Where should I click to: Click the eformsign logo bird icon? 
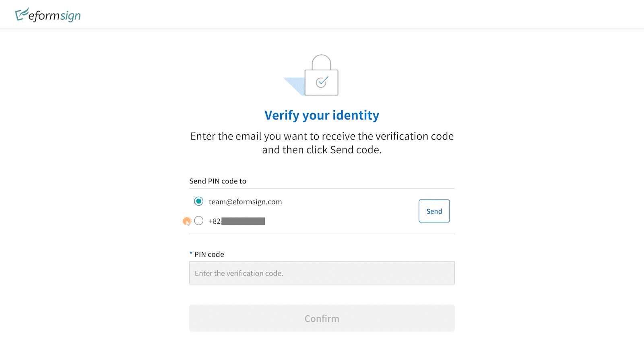click(22, 14)
